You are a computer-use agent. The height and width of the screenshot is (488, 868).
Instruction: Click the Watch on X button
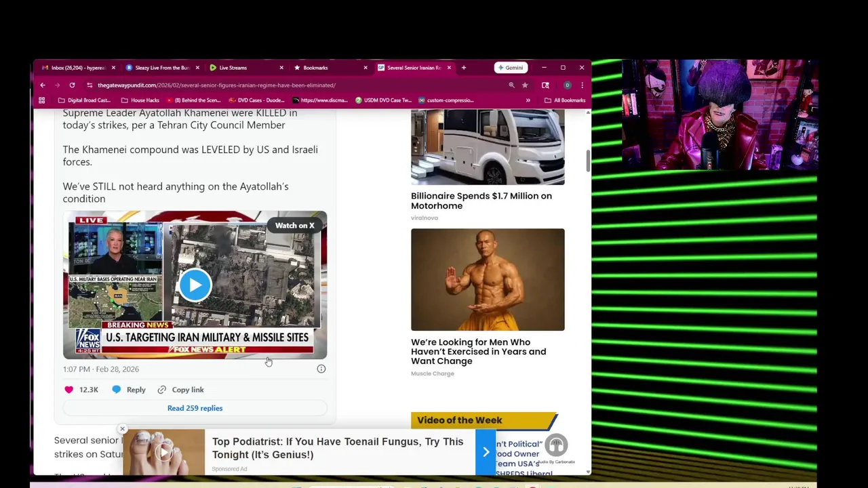[294, 226]
